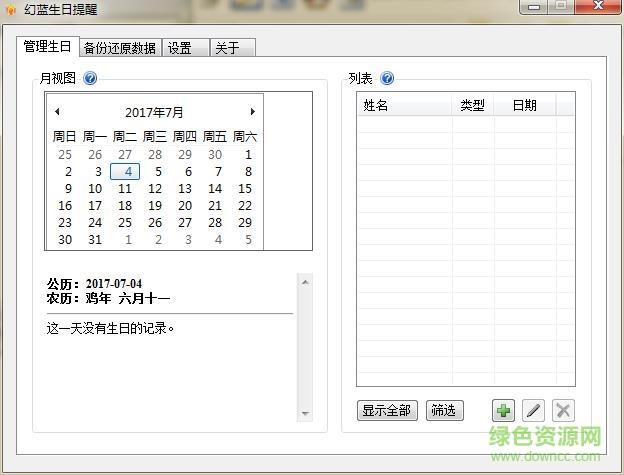Click the 显示全部 button
Viewport: 624px width, 475px height.
[x=387, y=410]
